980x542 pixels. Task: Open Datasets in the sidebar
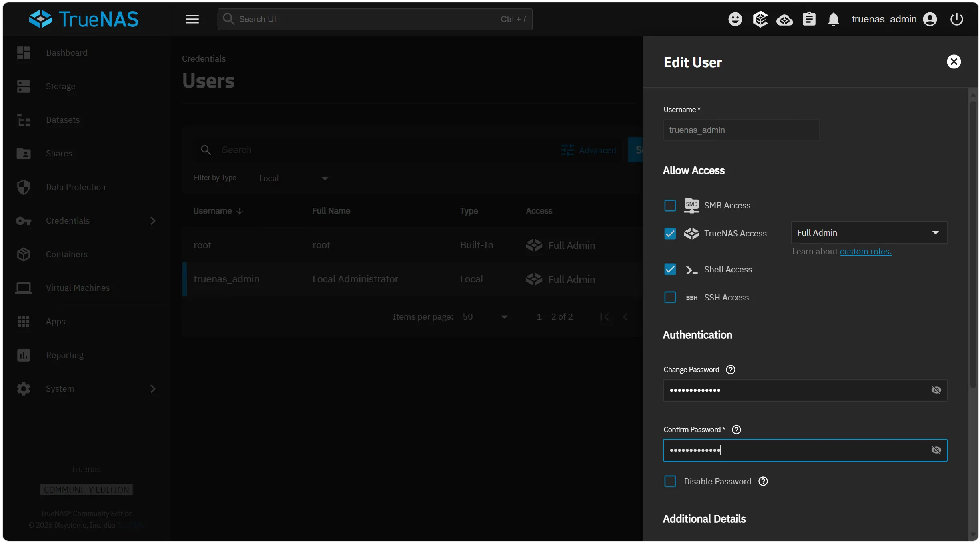click(63, 120)
